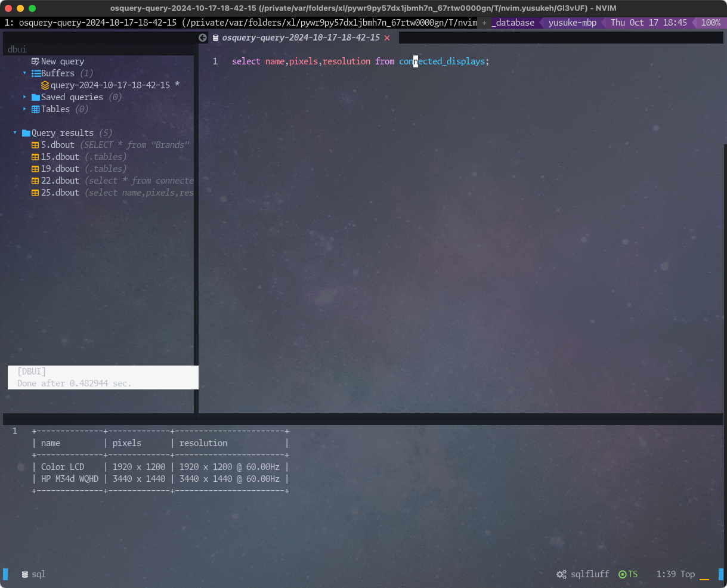Viewport: 727px width, 588px height.
Task: Click the 'Top' scroll position indicator
Action: 688,574
